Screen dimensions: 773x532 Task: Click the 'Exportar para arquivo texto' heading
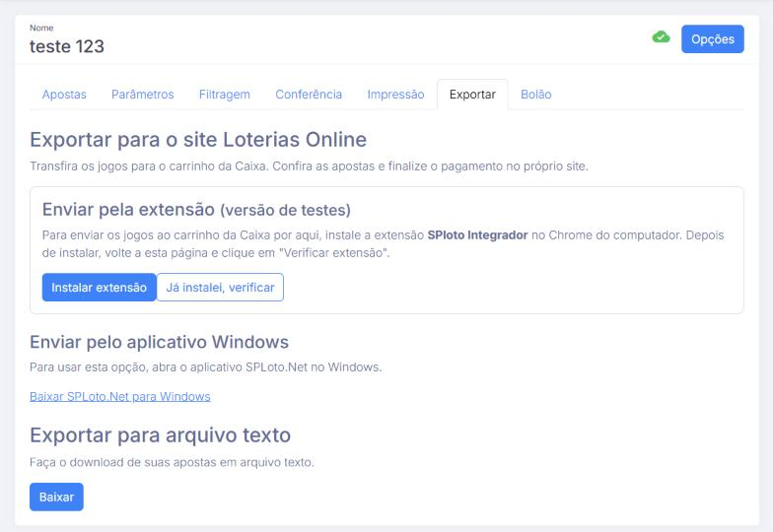pos(160,435)
